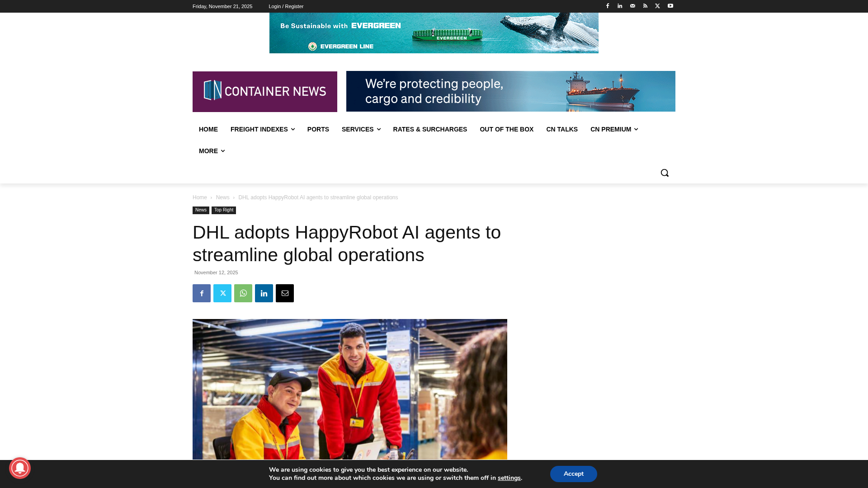Share article on Twitter
The image size is (868, 488).
222,293
